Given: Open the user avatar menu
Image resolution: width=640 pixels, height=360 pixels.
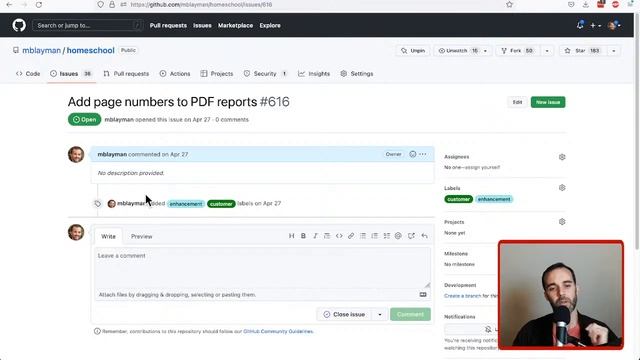Looking at the screenshot, I should [x=614, y=25].
